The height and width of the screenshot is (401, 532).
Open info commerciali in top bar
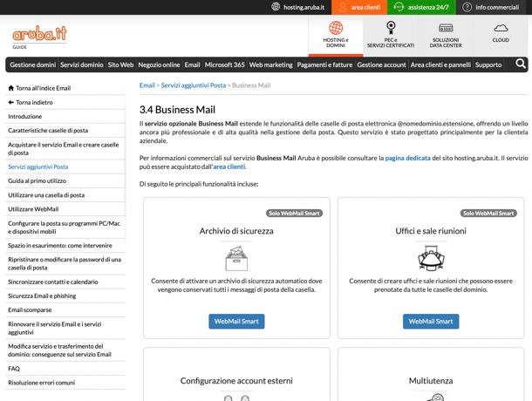coord(491,7)
